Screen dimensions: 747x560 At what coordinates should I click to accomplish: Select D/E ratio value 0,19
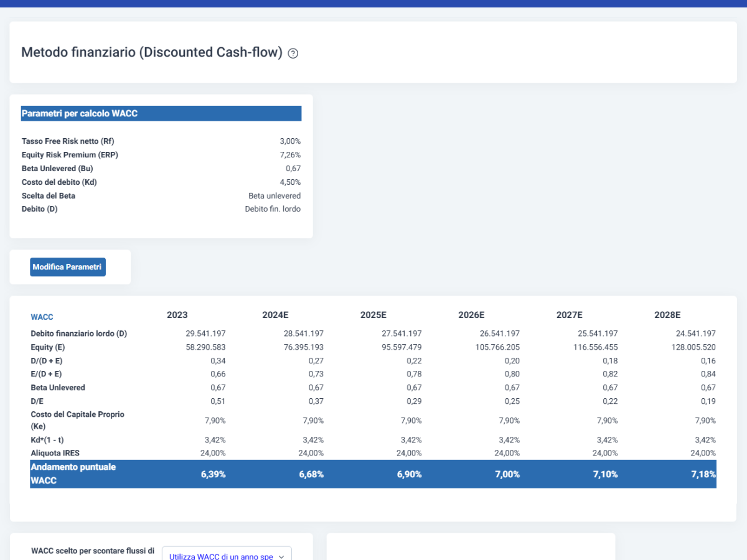(708, 401)
